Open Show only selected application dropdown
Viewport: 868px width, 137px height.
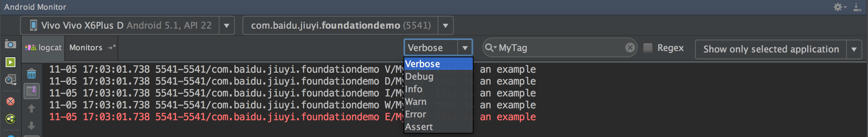click(x=854, y=49)
